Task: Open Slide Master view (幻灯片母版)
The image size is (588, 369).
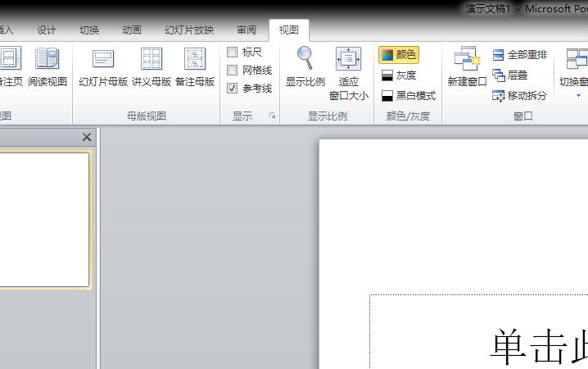Action: [103, 66]
